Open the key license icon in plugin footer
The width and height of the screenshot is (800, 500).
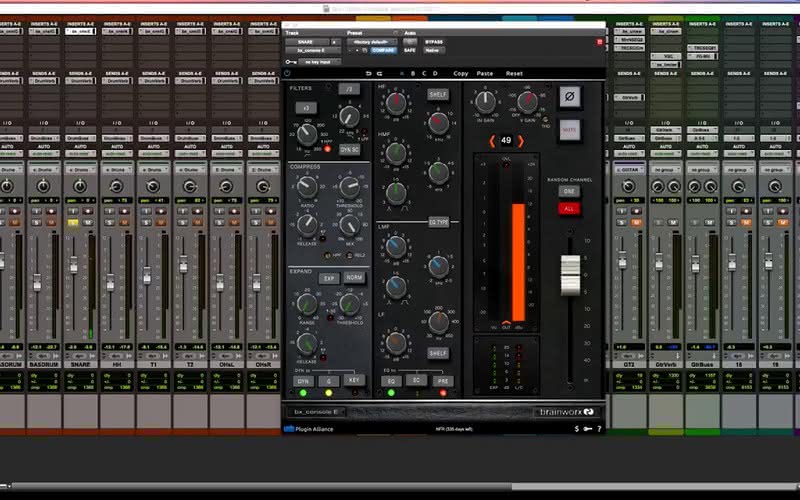pyautogui.click(x=588, y=429)
